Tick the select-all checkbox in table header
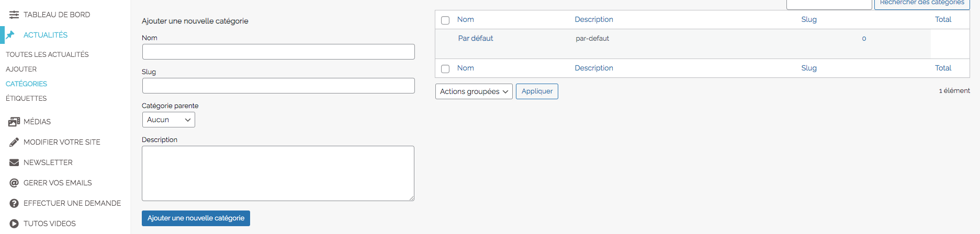This screenshot has height=234, width=980. coord(445,20)
